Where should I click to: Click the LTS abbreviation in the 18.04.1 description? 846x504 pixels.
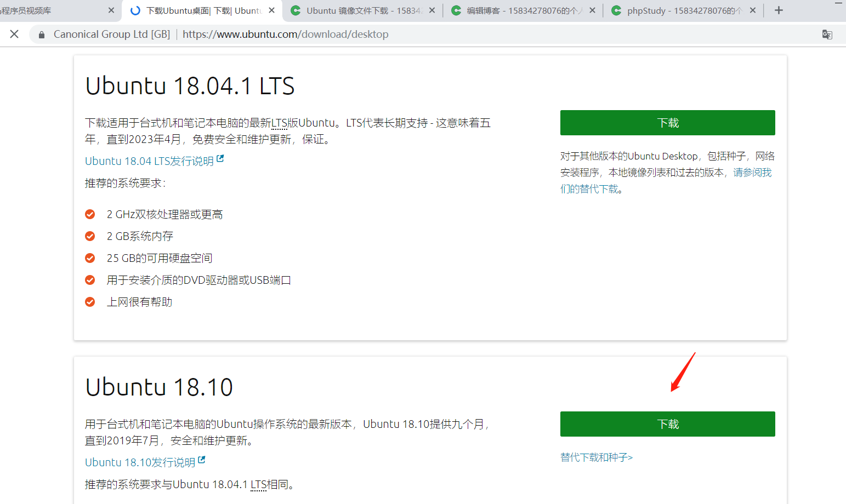279,123
